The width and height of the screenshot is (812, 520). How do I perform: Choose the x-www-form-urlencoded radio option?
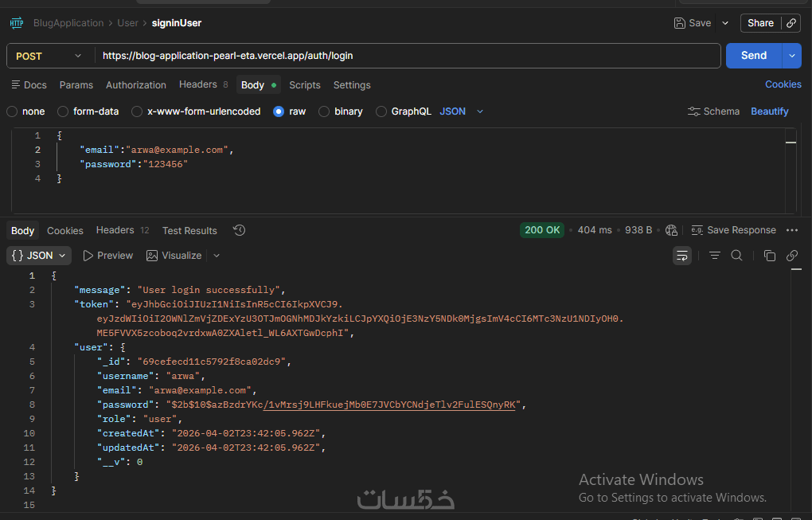[138, 111]
